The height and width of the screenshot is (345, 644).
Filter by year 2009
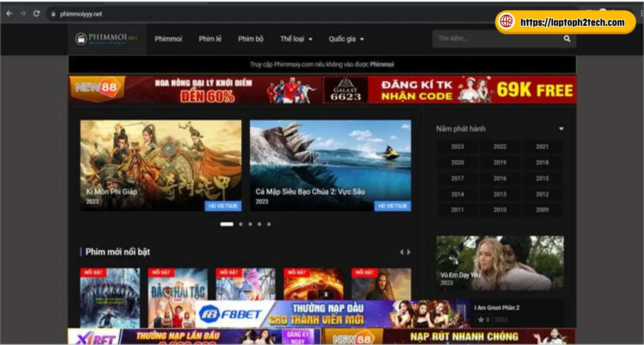click(542, 210)
